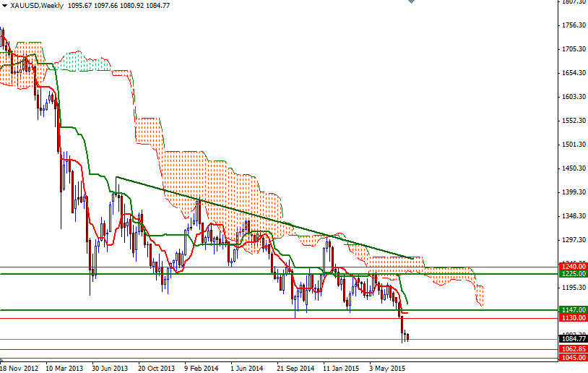
Task: Click the green 1147.00 price label
Action: [x=574, y=309]
